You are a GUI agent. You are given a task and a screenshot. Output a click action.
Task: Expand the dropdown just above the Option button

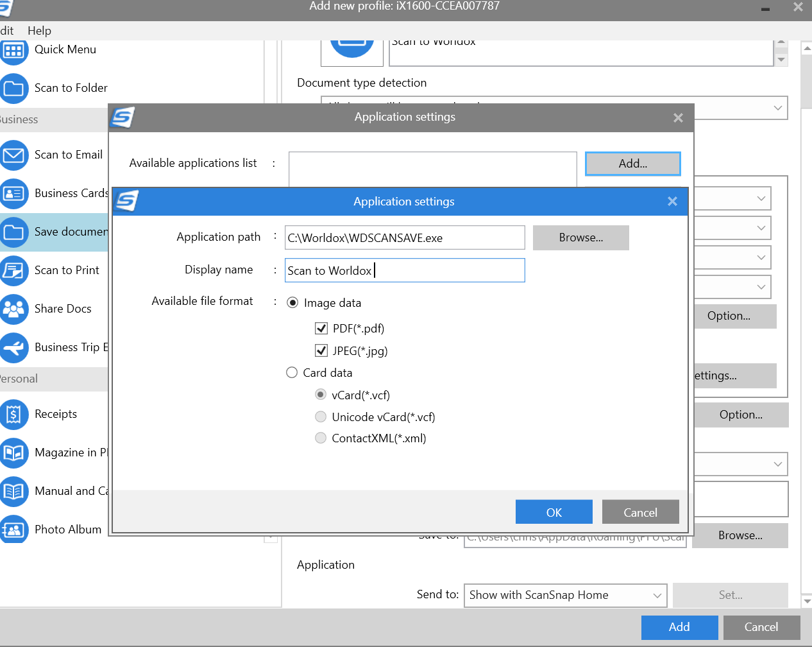coord(732,287)
